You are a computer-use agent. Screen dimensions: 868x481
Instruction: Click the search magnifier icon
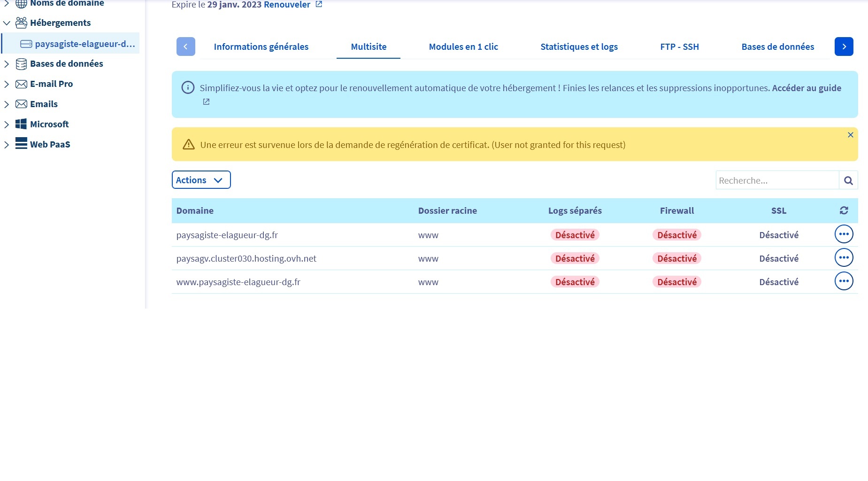[848, 180]
